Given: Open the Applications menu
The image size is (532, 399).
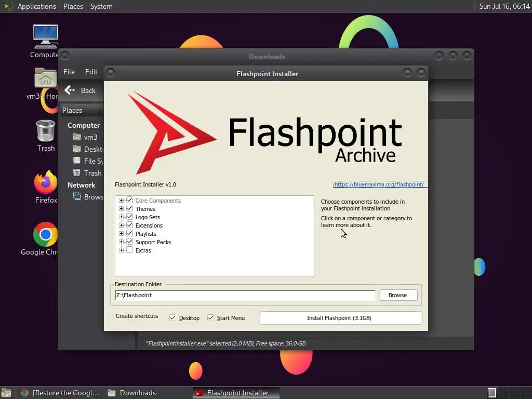Looking at the screenshot, I should pyautogui.click(x=37, y=6).
